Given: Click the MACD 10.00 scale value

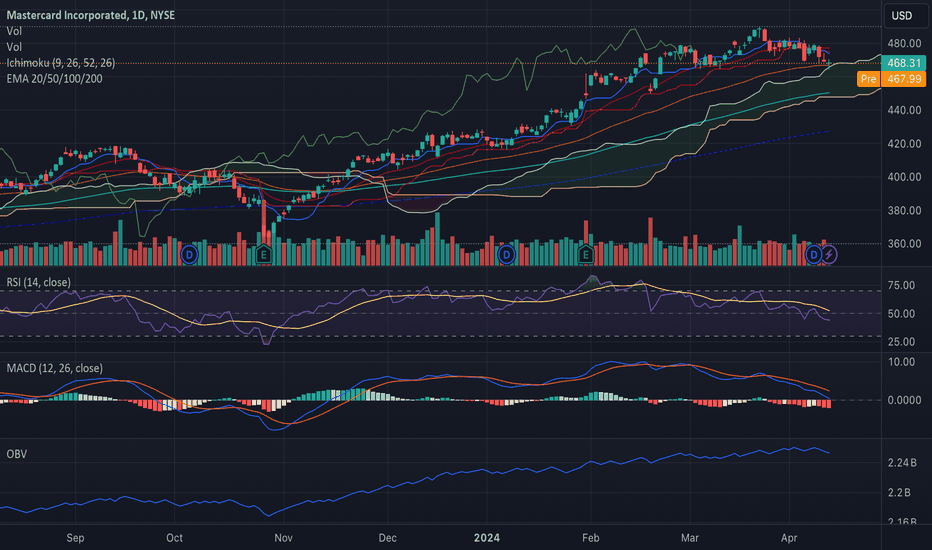Looking at the screenshot, I should 901,362.
